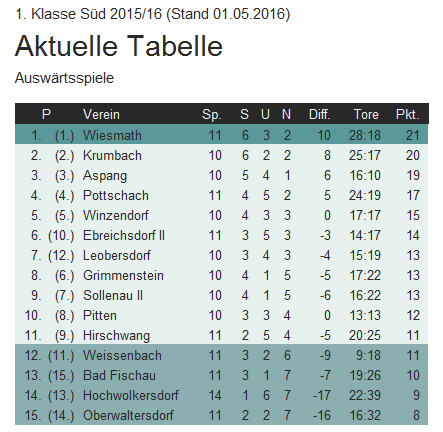The height and width of the screenshot is (432, 443).
Task: Click Weissenbach in the relegation zone
Action: click(122, 355)
